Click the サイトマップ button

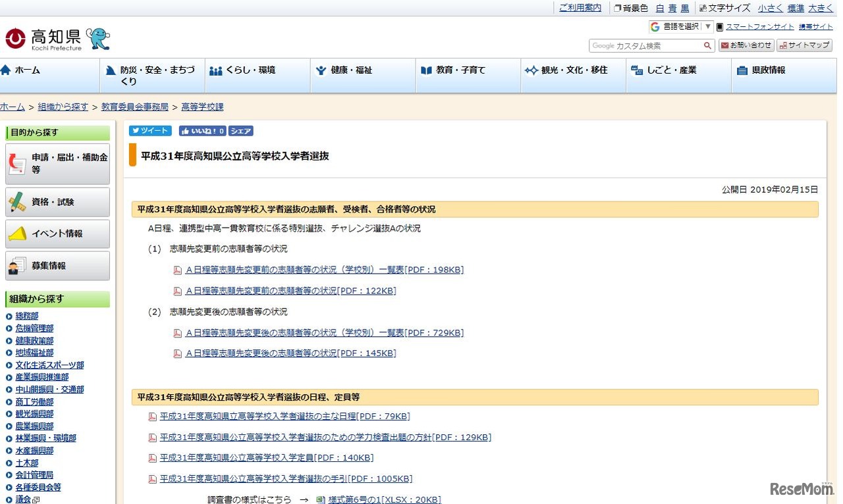[x=804, y=45]
